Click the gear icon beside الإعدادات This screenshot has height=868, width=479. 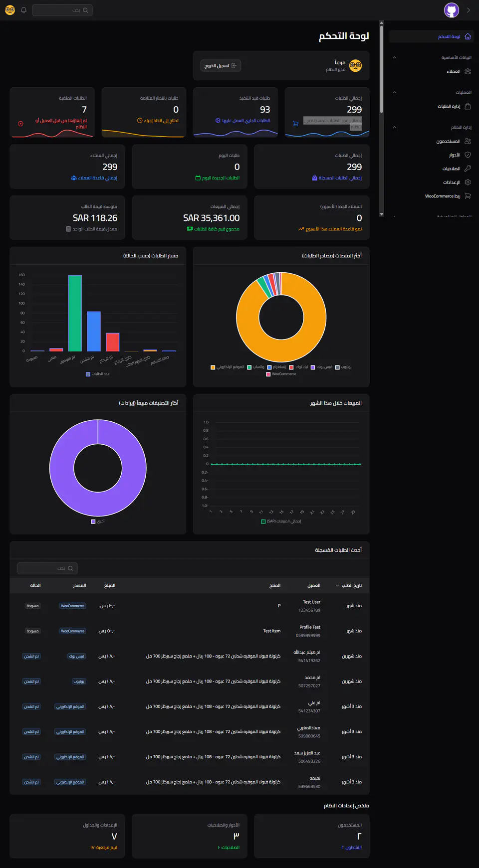click(468, 182)
